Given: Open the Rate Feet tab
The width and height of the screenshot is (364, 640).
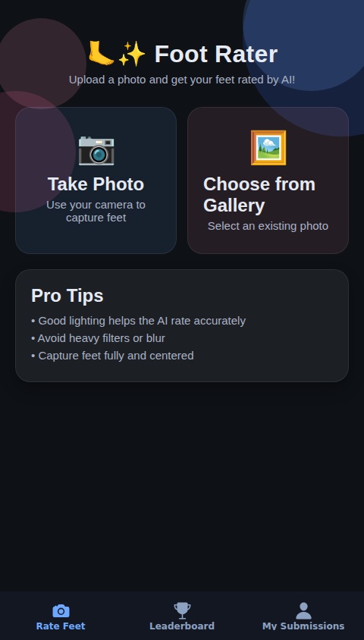Looking at the screenshot, I should [61, 616].
